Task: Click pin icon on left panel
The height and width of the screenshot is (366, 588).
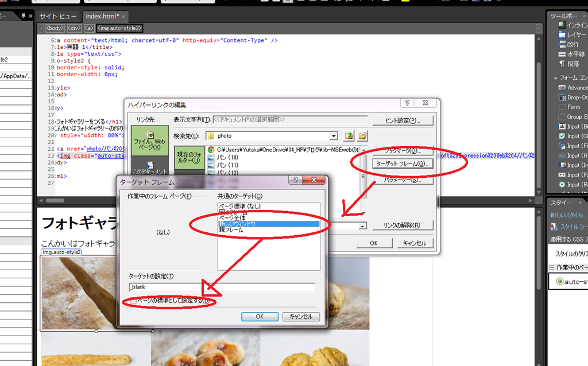Action: [x=23, y=15]
